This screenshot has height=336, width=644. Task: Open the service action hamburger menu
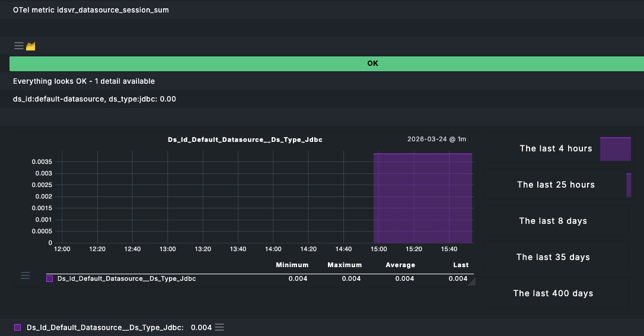[x=19, y=46]
